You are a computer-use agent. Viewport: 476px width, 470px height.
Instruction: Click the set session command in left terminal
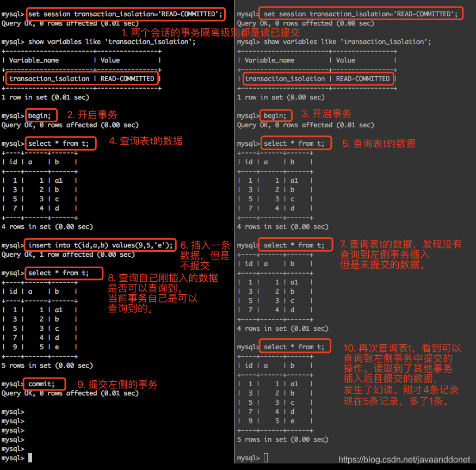pos(125,14)
